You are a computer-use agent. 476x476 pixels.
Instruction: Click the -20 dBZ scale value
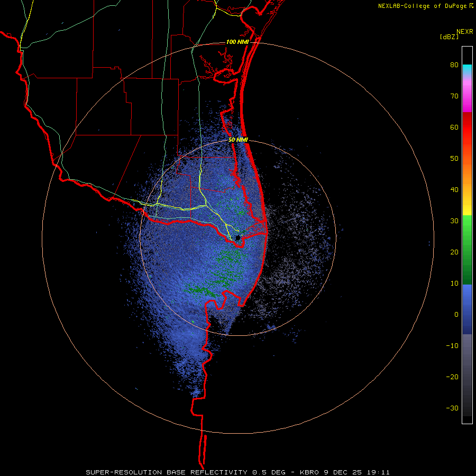[x=452, y=377]
